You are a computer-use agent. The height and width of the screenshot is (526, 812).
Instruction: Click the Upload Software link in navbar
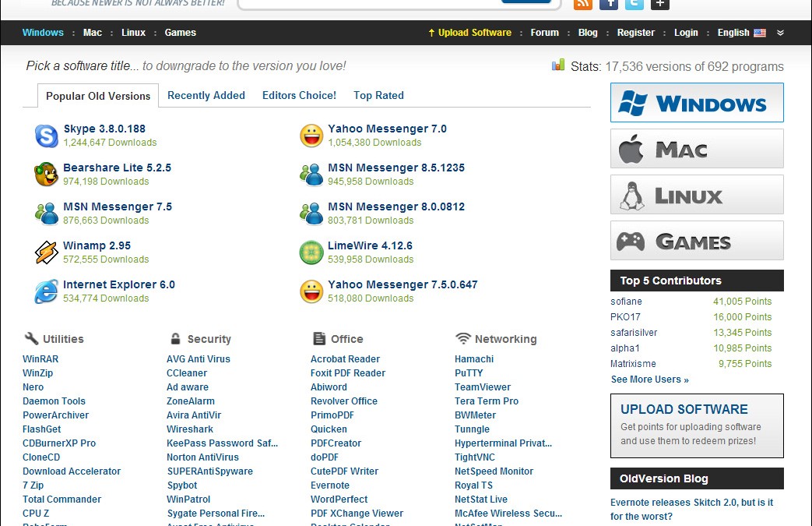coord(469,33)
